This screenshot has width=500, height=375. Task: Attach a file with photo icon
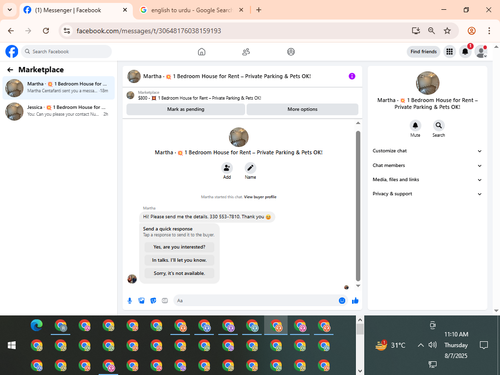pos(141,301)
